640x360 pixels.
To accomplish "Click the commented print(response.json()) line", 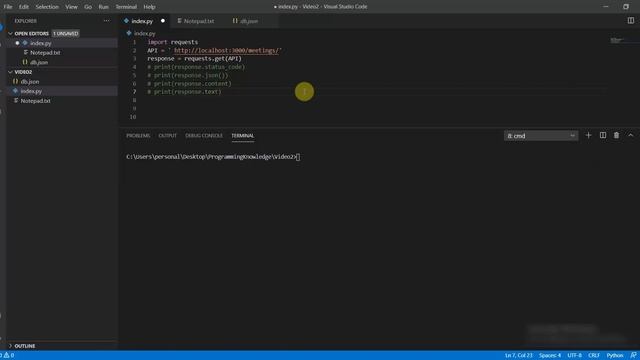I will [188, 76].
